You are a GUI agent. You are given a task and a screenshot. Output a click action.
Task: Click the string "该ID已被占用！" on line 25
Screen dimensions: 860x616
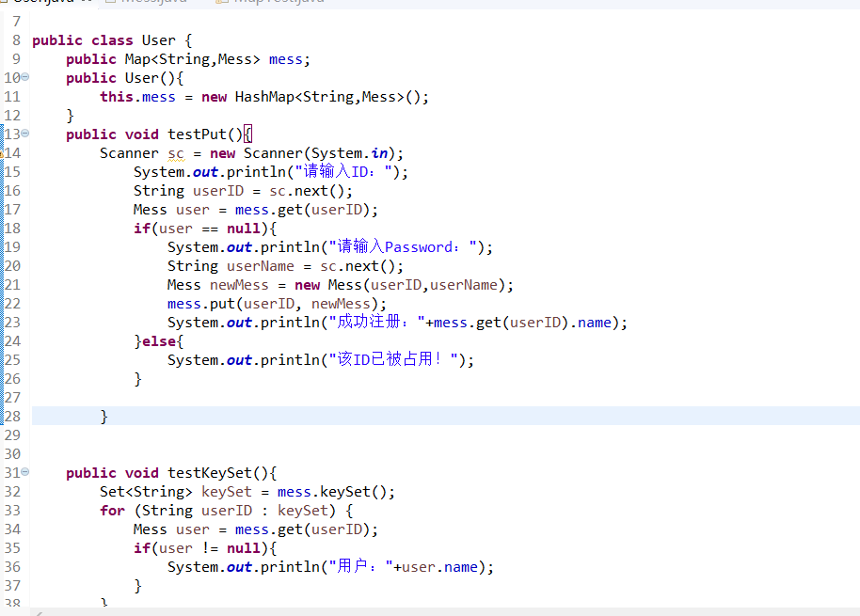(393, 360)
